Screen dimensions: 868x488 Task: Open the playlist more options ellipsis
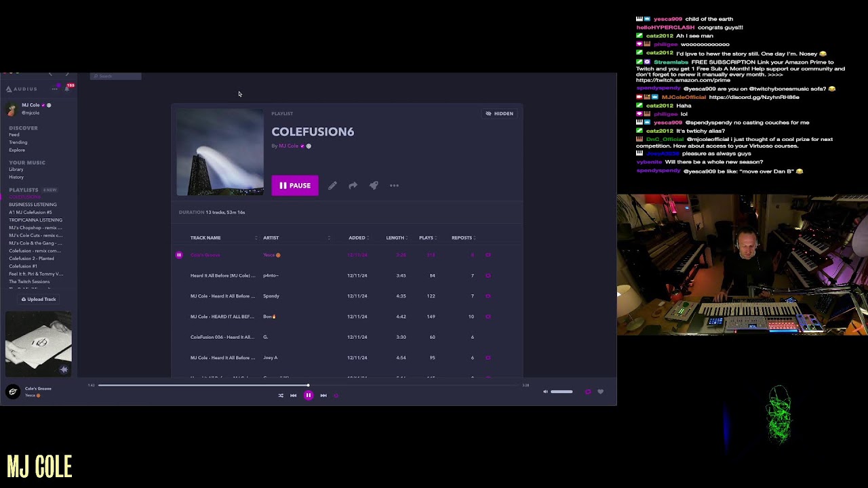(x=394, y=186)
